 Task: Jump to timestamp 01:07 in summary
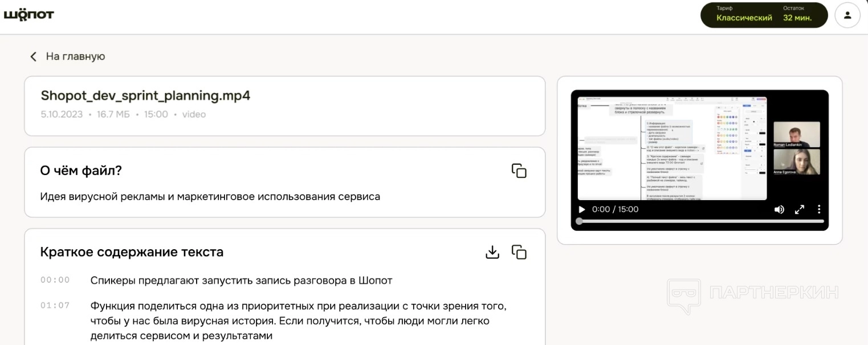click(55, 306)
